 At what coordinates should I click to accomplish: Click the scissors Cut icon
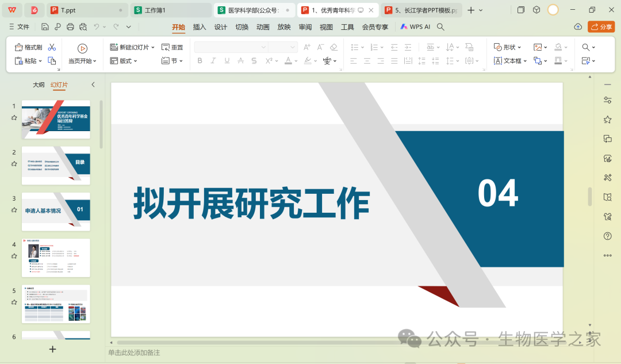pos(52,47)
